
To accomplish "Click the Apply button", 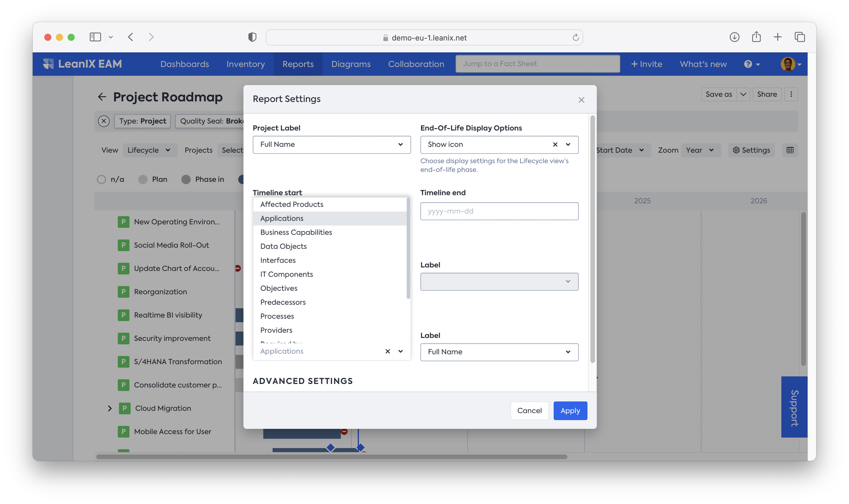I will click(570, 410).
